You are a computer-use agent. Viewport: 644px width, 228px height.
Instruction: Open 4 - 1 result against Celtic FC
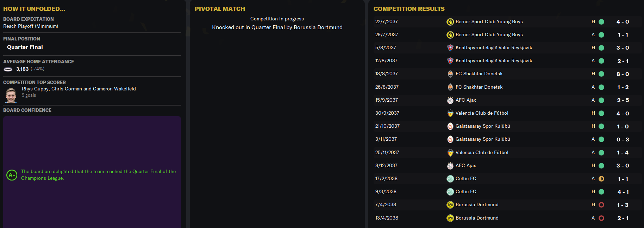[x=623, y=192]
